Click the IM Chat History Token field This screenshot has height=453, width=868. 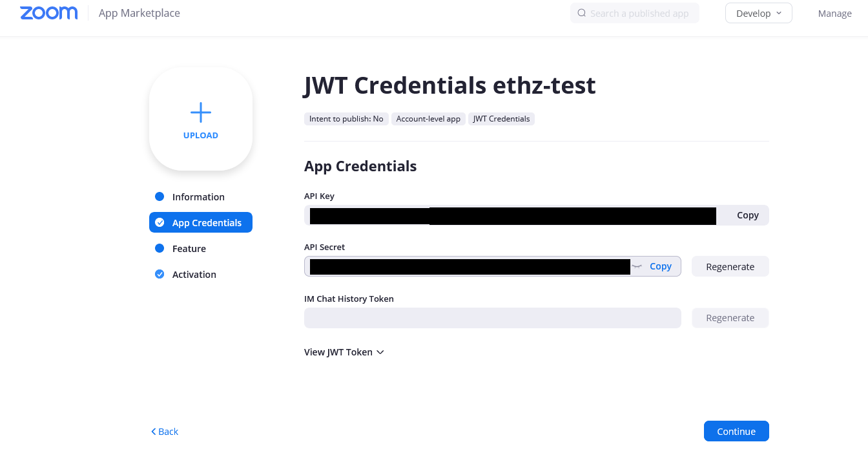(x=492, y=318)
